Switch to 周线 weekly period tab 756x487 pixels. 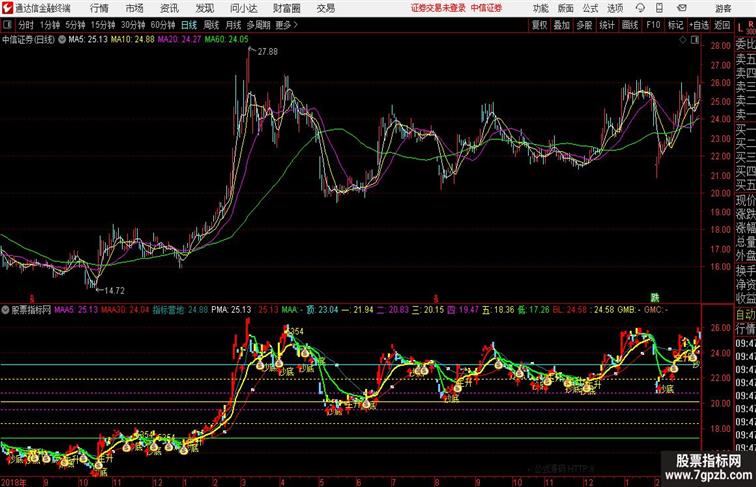pyautogui.click(x=211, y=25)
